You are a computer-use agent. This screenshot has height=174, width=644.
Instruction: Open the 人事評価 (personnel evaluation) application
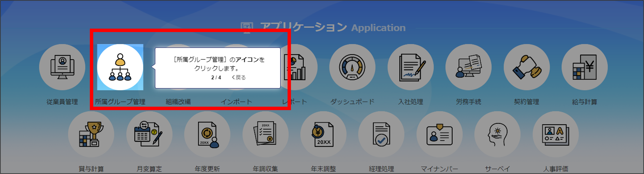555,134
